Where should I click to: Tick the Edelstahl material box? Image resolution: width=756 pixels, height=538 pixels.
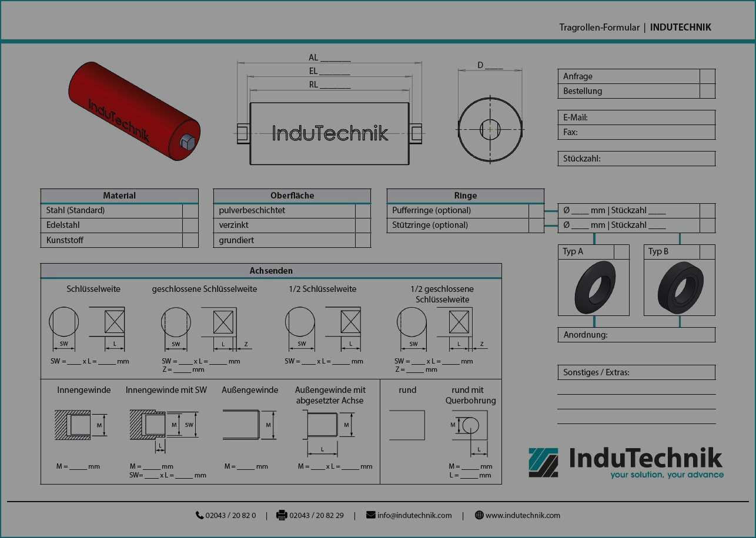(190, 226)
